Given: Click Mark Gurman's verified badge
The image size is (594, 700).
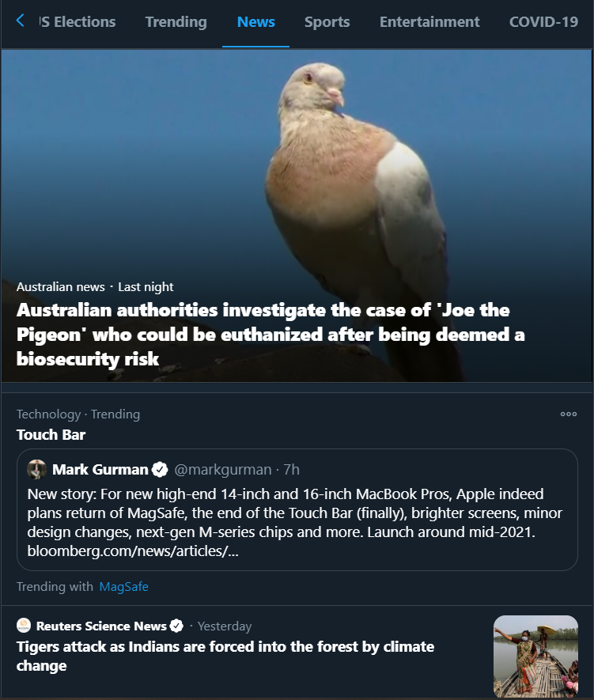Looking at the screenshot, I should pos(160,469).
